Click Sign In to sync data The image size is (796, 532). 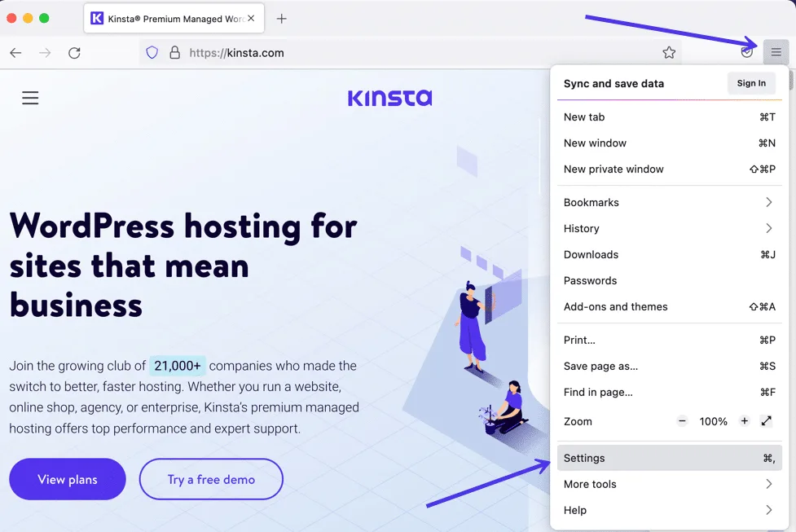pyautogui.click(x=751, y=83)
